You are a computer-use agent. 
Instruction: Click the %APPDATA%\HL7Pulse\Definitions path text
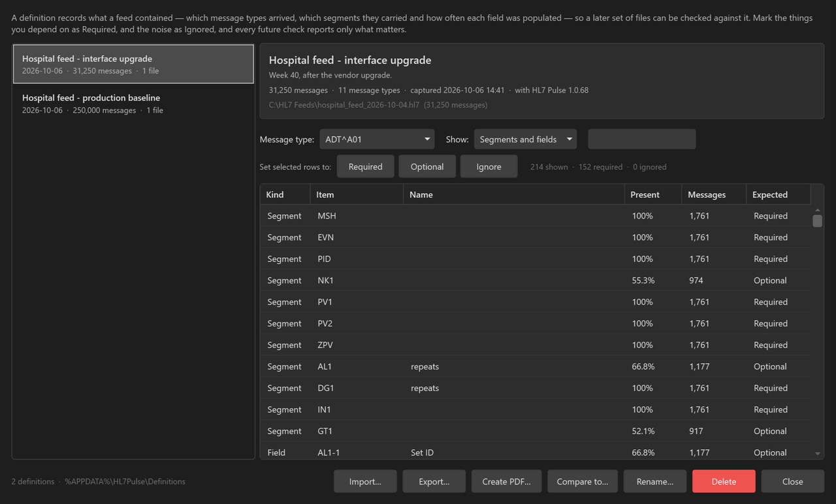pyautogui.click(x=125, y=481)
